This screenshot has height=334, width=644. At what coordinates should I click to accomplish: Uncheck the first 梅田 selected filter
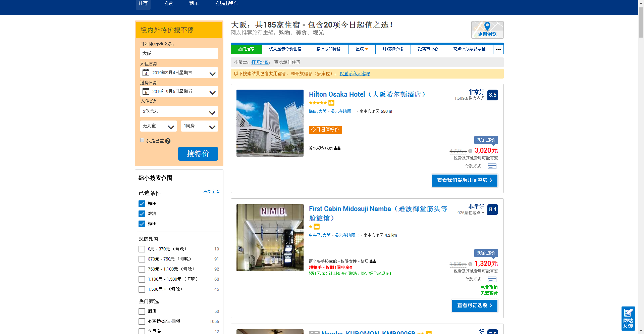click(x=142, y=204)
